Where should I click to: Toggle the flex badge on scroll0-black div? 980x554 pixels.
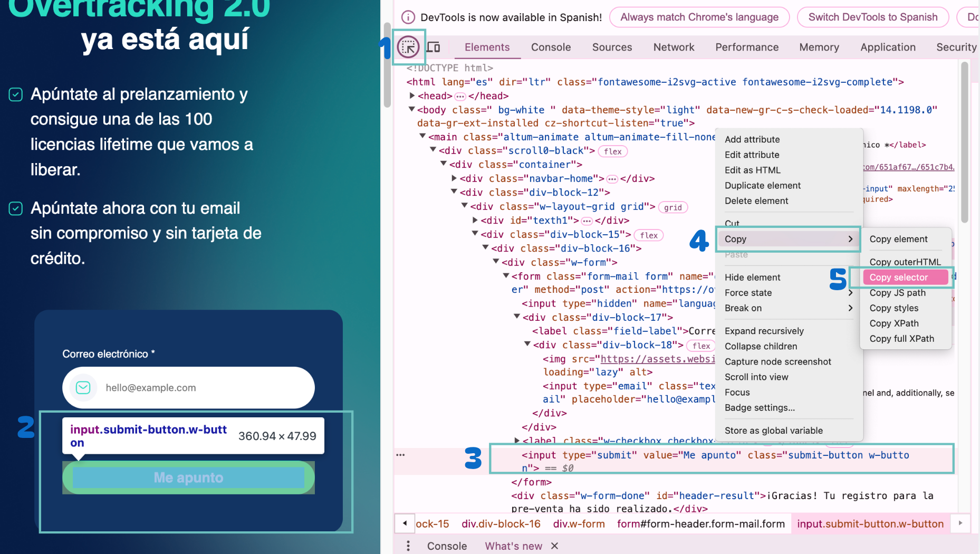[x=613, y=151]
